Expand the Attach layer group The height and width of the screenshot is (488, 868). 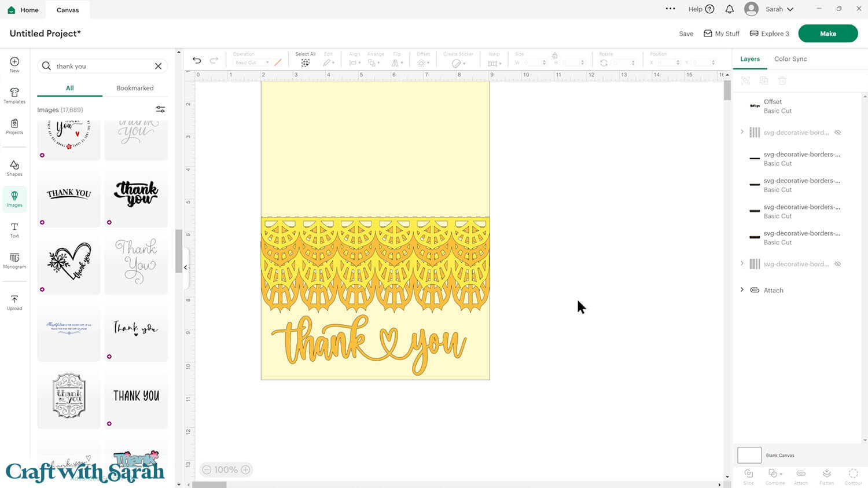(742, 289)
